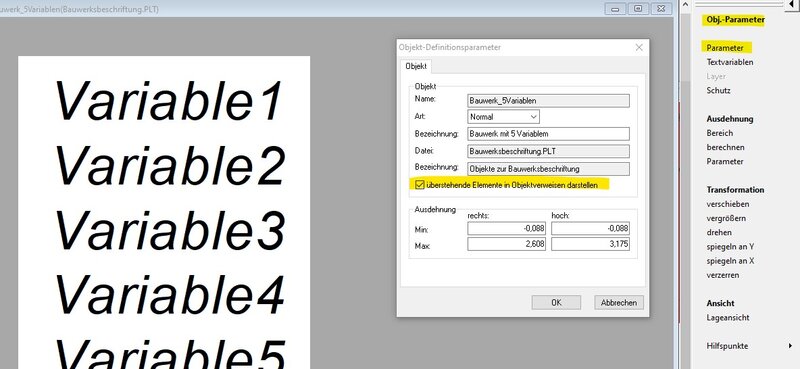Open Parameter under Ausdehnung

(724, 162)
